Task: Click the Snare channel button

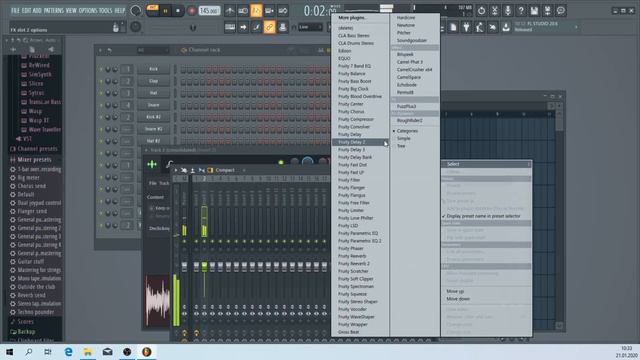Action: coord(153,105)
